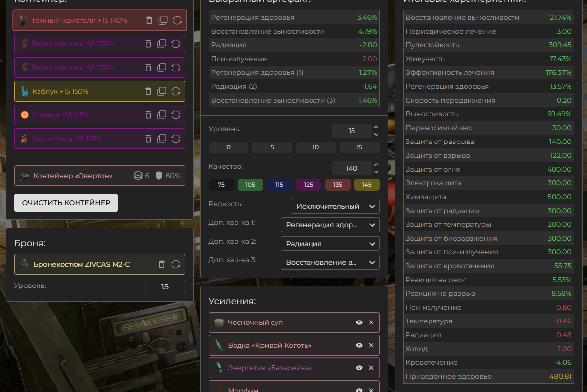The width and height of the screenshot is (587, 392).
Task: Expand the Доп. хар-ка 3 dropdown
Action: coord(330,262)
